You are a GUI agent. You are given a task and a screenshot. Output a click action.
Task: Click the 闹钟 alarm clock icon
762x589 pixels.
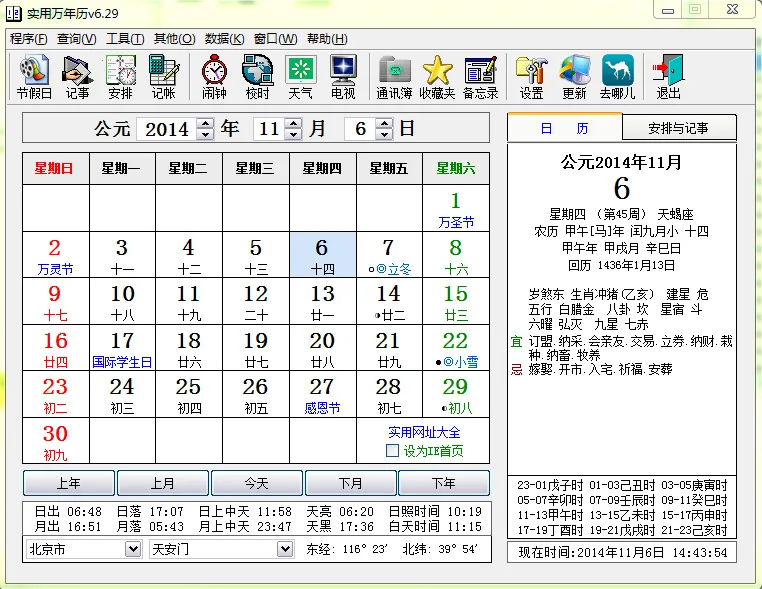214,76
